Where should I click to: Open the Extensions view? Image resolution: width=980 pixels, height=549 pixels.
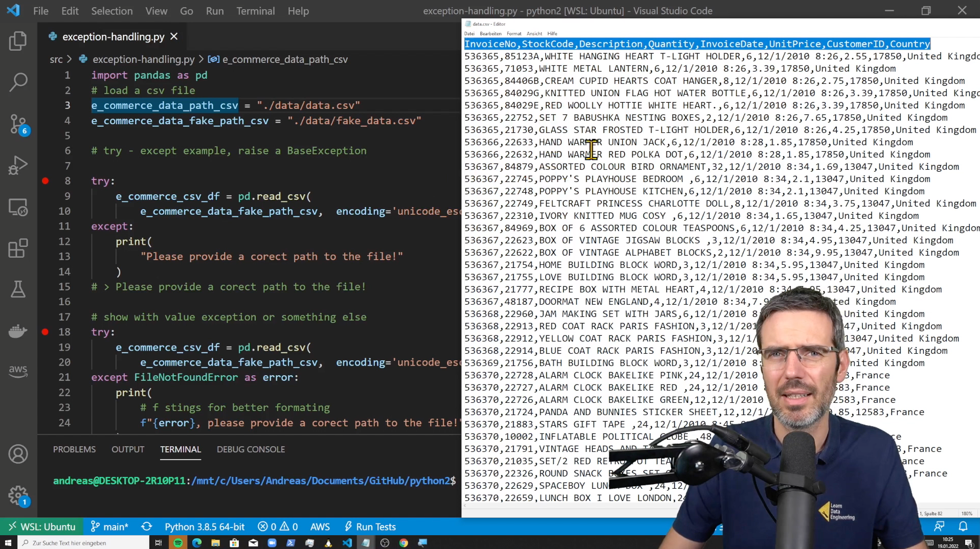click(x=18, y=248)
